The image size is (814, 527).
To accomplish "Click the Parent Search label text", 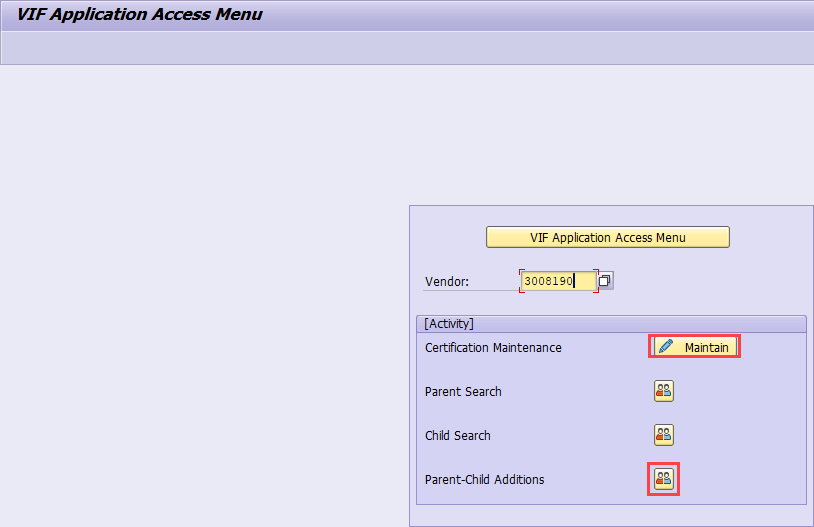I will click(x=463, y=392).
